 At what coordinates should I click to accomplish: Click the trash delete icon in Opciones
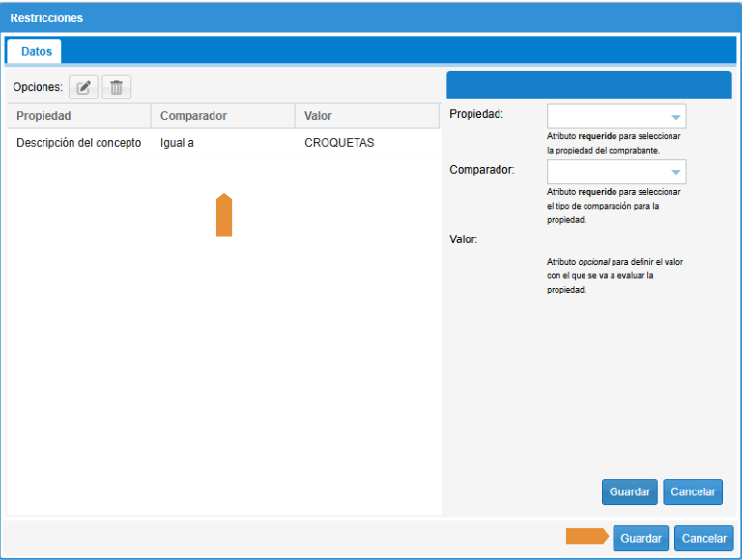tap(116, 88)
